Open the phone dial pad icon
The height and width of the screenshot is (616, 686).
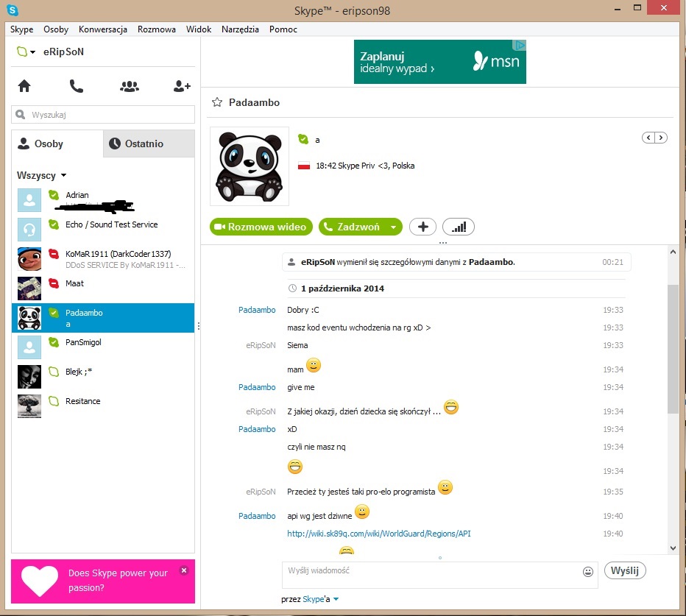point(77,86)
